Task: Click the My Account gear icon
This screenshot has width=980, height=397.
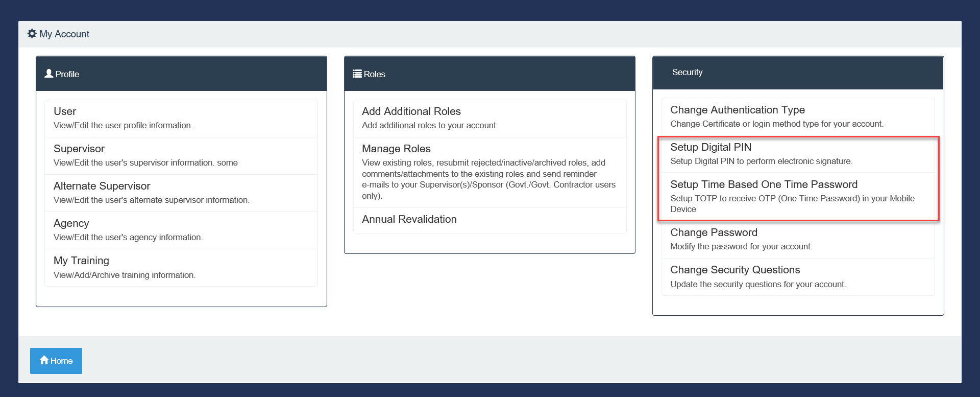Action: point(32,34)
